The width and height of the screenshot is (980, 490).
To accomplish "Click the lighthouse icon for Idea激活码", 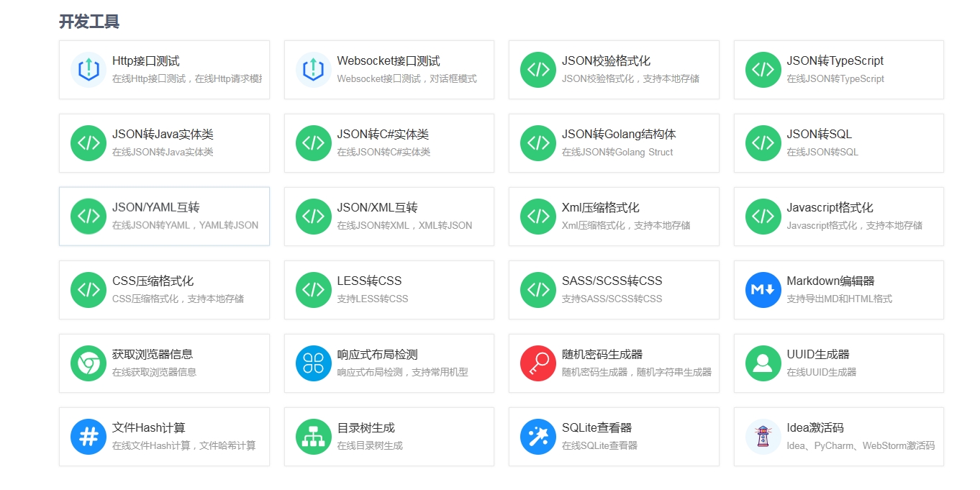I will [763, 437].
